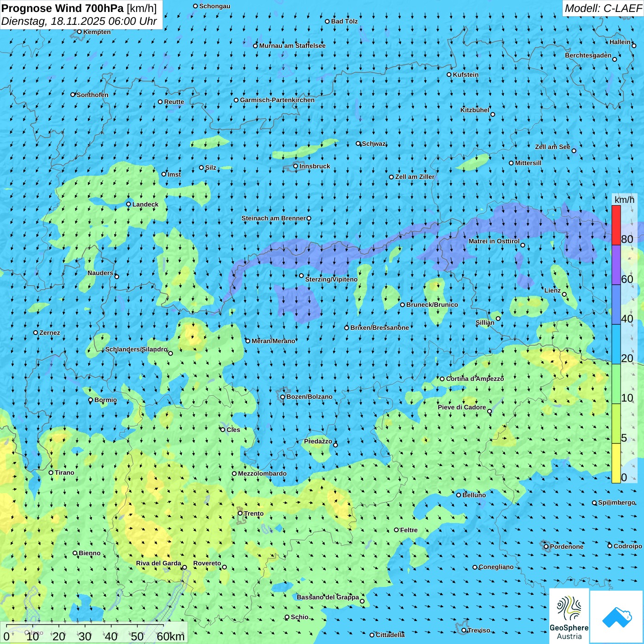The image size is (644, 644).
Task: Select the Bassano del Grappa label
Action: click(328, 597)
